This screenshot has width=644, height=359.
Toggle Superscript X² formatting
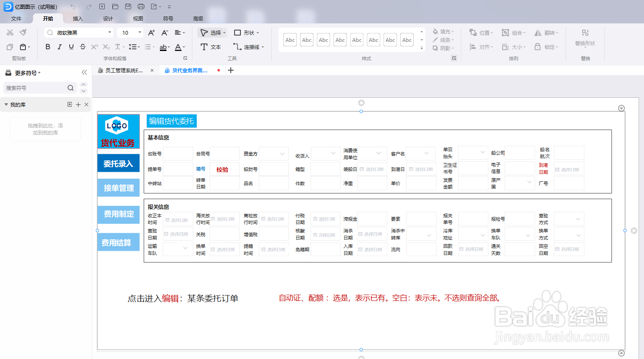[x=95, y=47]
